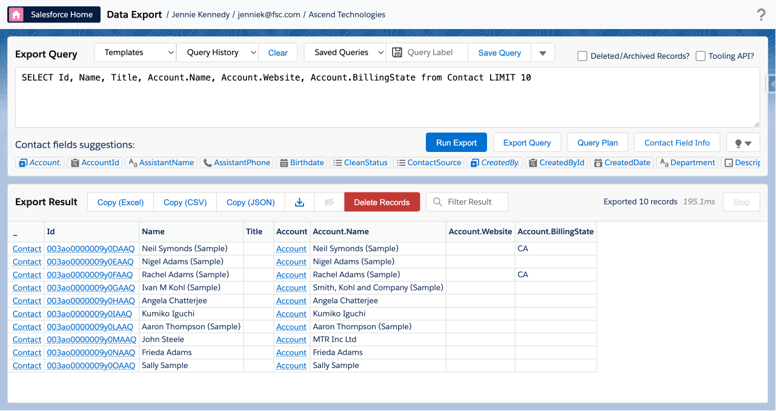Expand the arrow next to Save Query

point(542,52)
